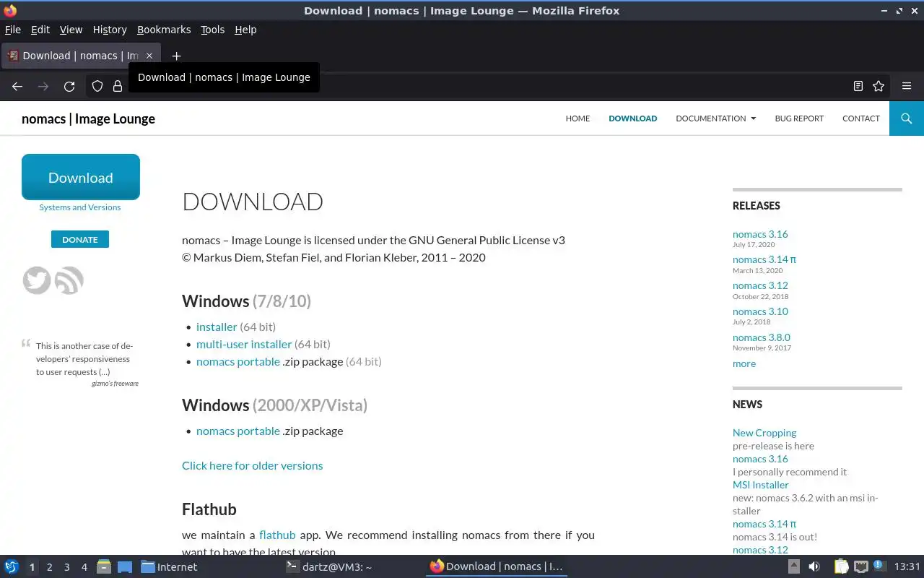Toggle reader view icon in the address bar
Viewport: 924px width, 578px height.
[x=858, y=86]
